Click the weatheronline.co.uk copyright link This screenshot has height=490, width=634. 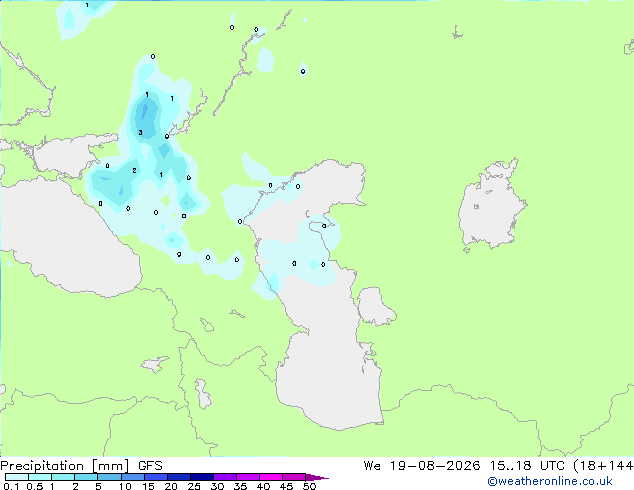click(x=550, y=481)
